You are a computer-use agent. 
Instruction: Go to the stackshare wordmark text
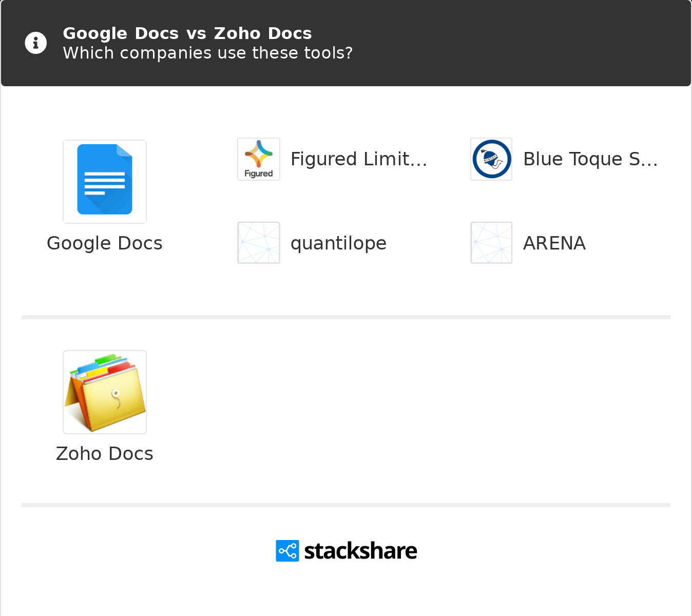pyautogui.click(x=360, y=551)
